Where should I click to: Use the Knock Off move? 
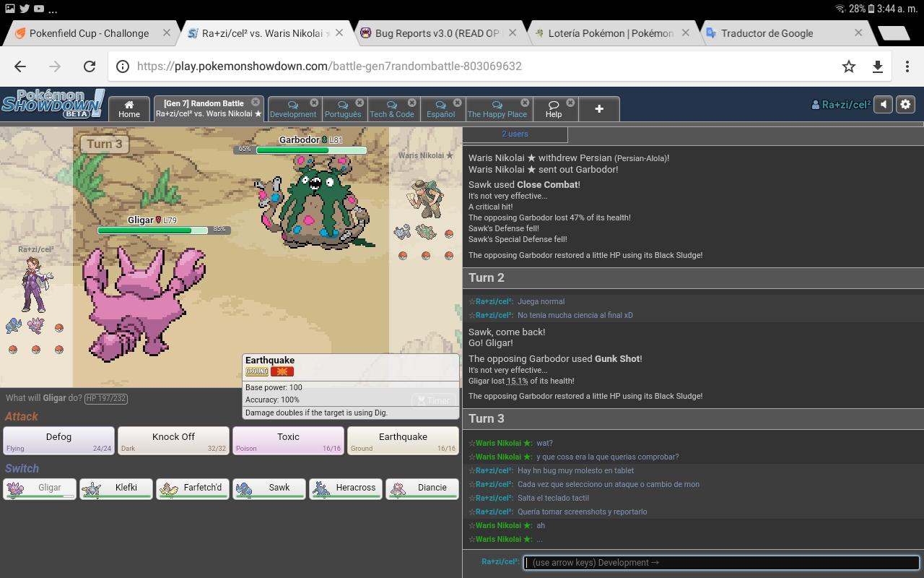(x=173, y=441)
